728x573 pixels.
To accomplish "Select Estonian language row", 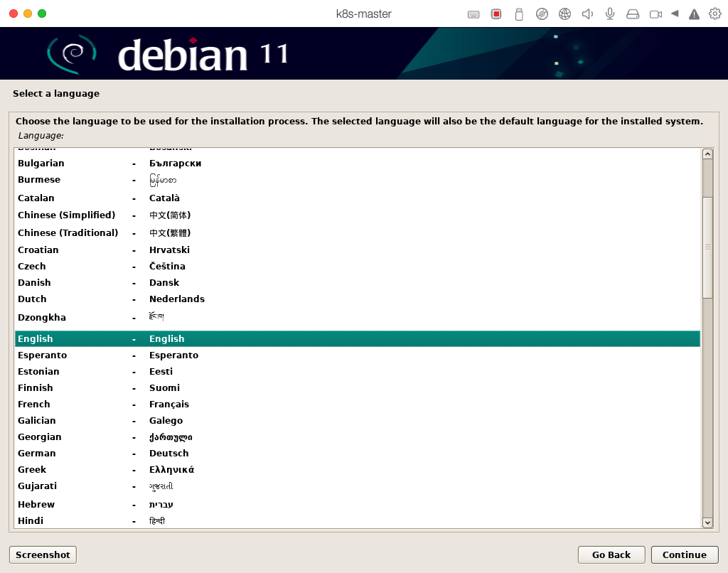I will (x=357, y=372).
